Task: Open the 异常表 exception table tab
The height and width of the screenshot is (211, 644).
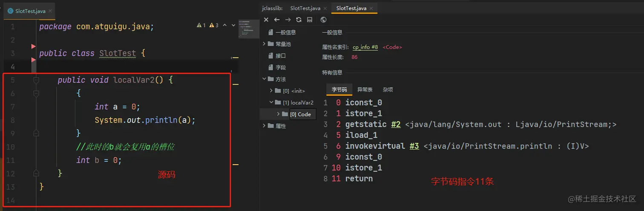Action: [365, 90]
